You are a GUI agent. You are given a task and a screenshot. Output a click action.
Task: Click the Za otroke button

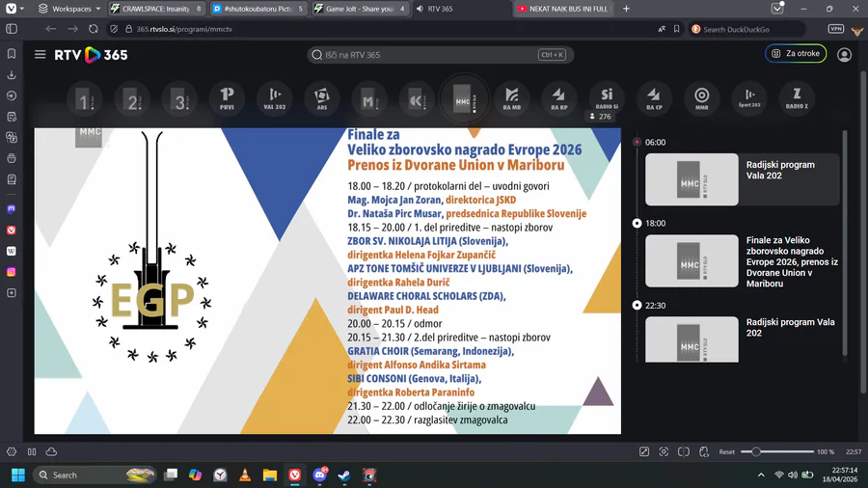click(796, 54)
